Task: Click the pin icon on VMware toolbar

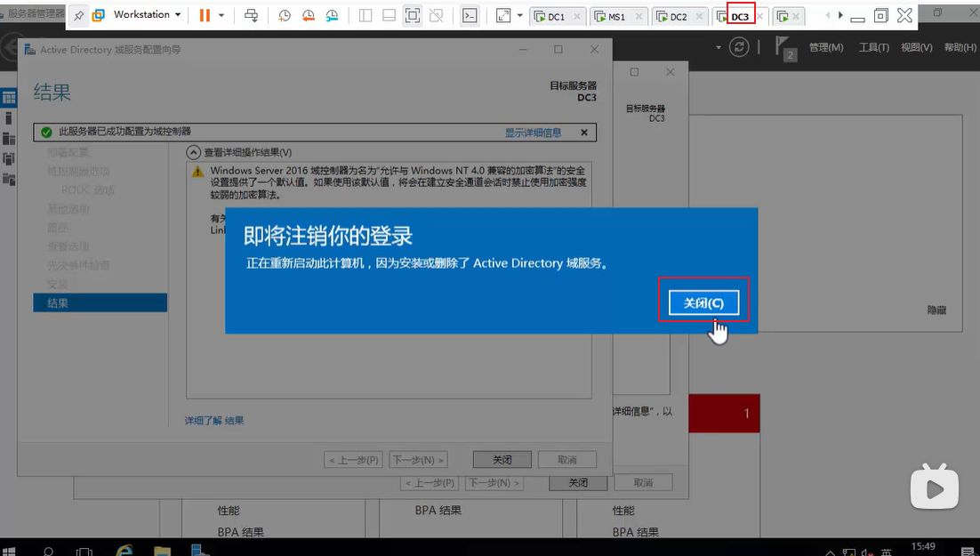Action: coord(79,16)
